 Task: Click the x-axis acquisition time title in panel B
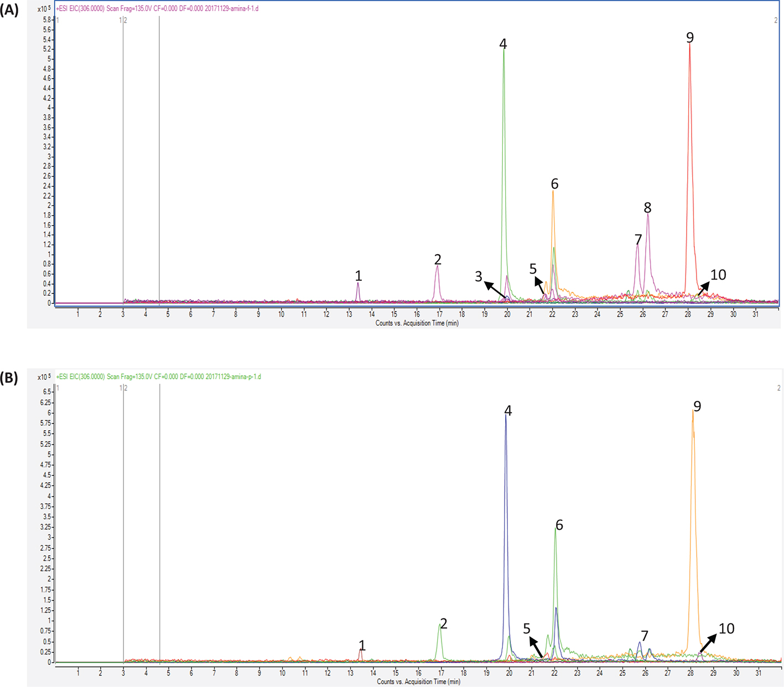point(418,681)
